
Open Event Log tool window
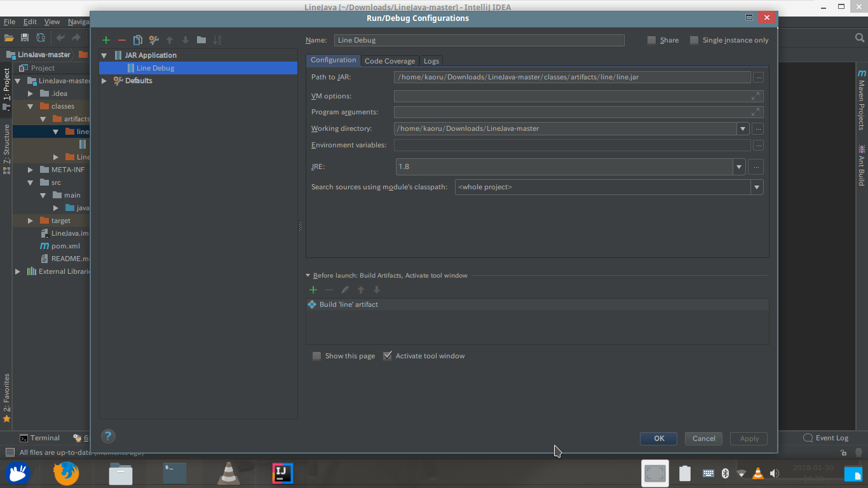826,438
